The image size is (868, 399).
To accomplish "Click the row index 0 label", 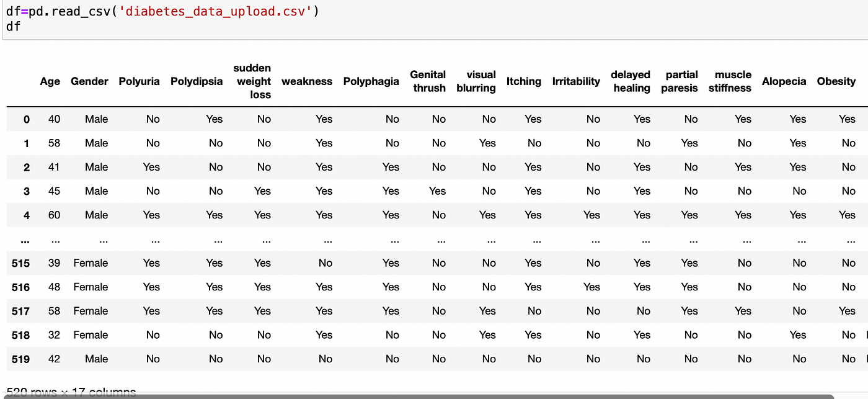I will click(x=26, y=119).
